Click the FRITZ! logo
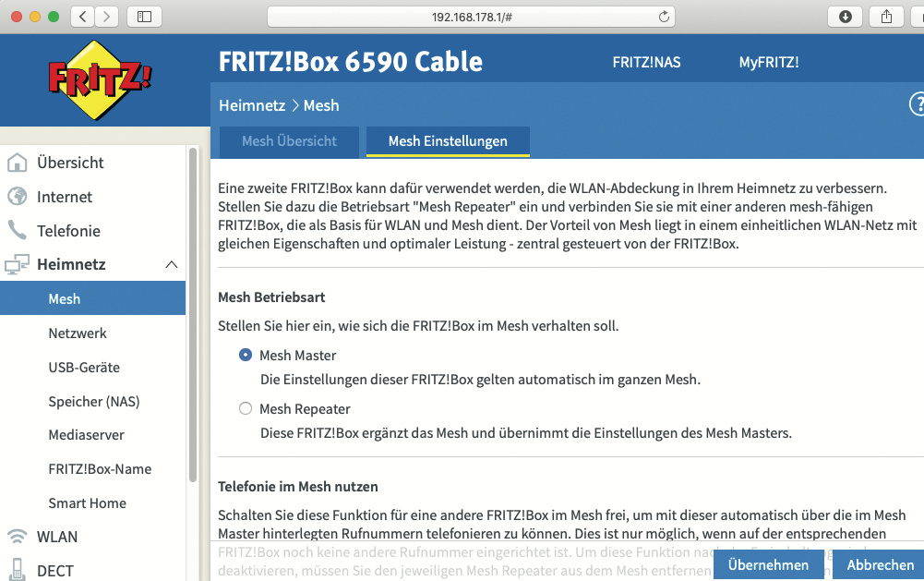This screenshot has height=581, width=924. [x=100, y=80]
